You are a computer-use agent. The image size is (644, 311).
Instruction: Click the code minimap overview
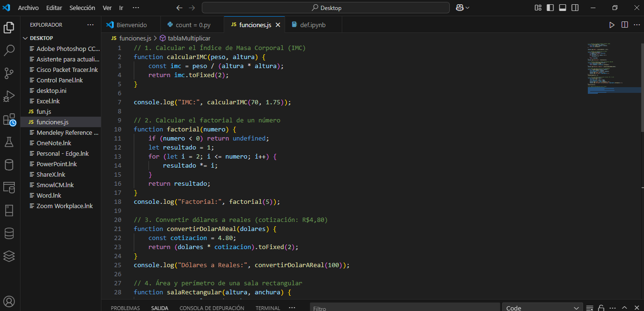(614, 69)
